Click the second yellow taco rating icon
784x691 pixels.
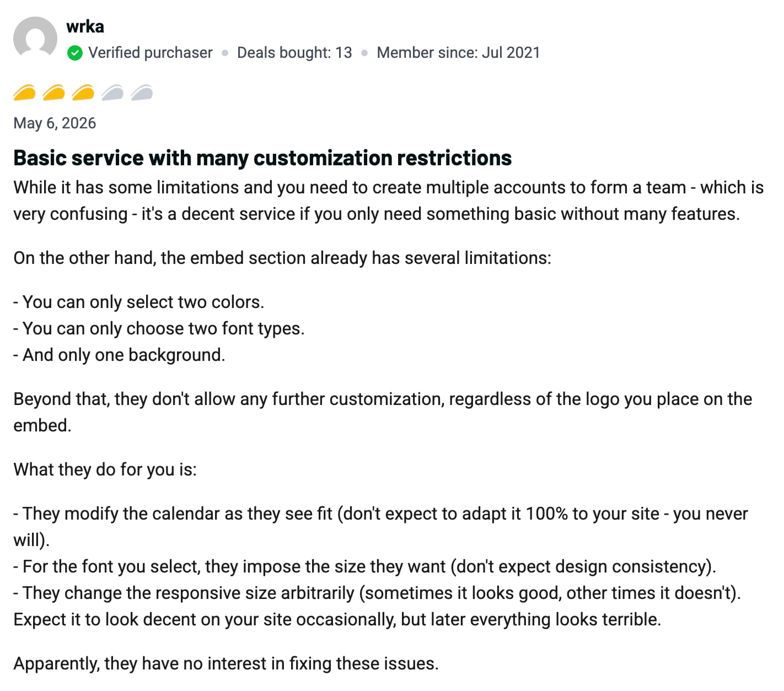click(x=53, y=93)
